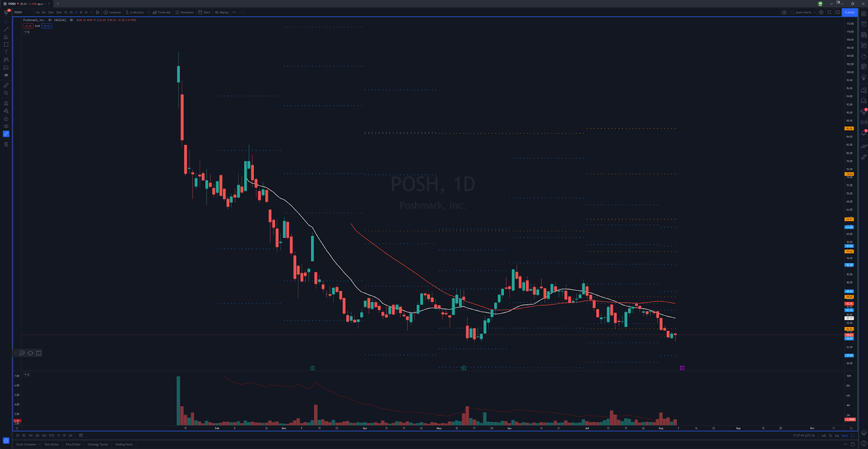Collapse the main chart legend arrow
The width and height of the screenshot is (868, 449).
click(x=27, y=32)
